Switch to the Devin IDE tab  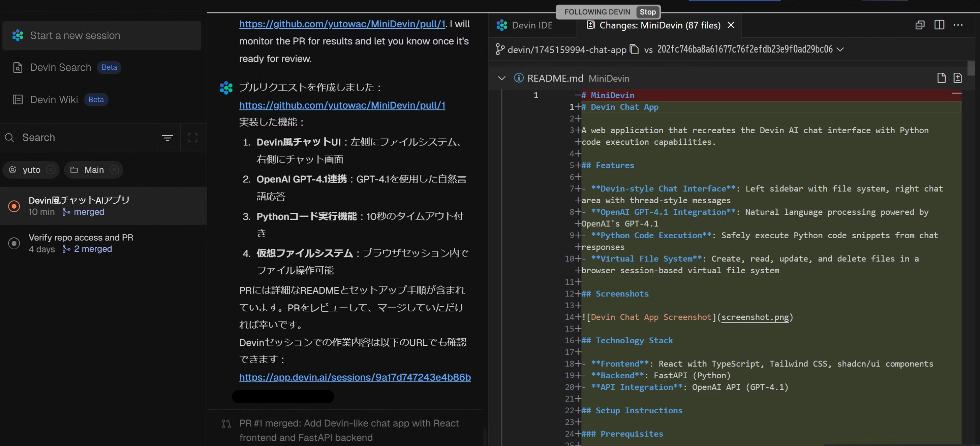coord(531,25)
